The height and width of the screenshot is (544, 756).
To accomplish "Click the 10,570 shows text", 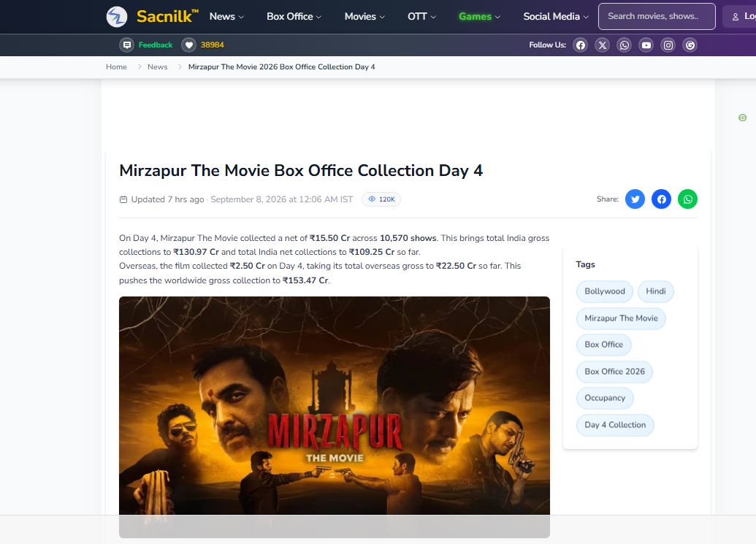I will (408, 238).
